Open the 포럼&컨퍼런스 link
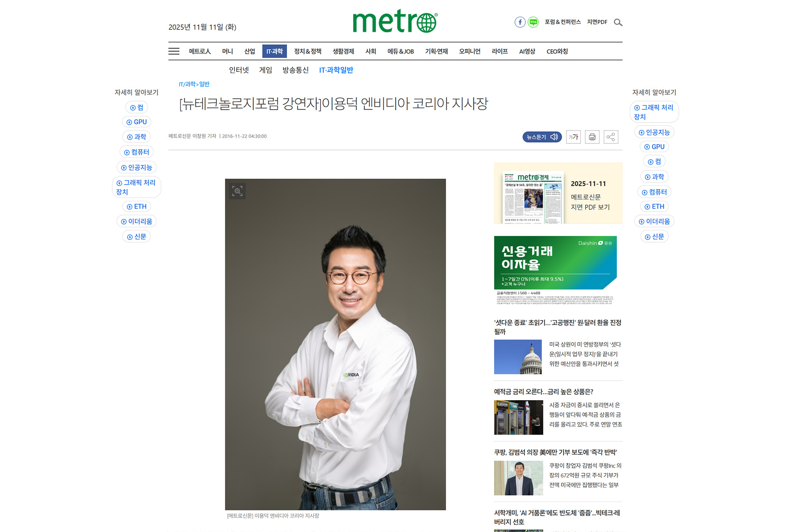This screenshot has height=532, width=798. [x=563, y=22]
